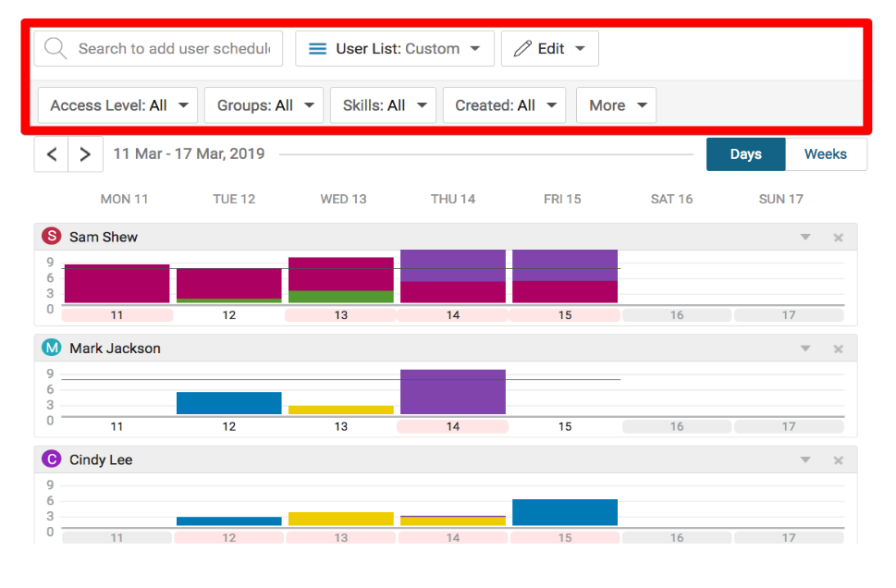Screen dimensions: 896x588
Task: Click Sam Shew's red avatar icon
Action: [52, 237]
